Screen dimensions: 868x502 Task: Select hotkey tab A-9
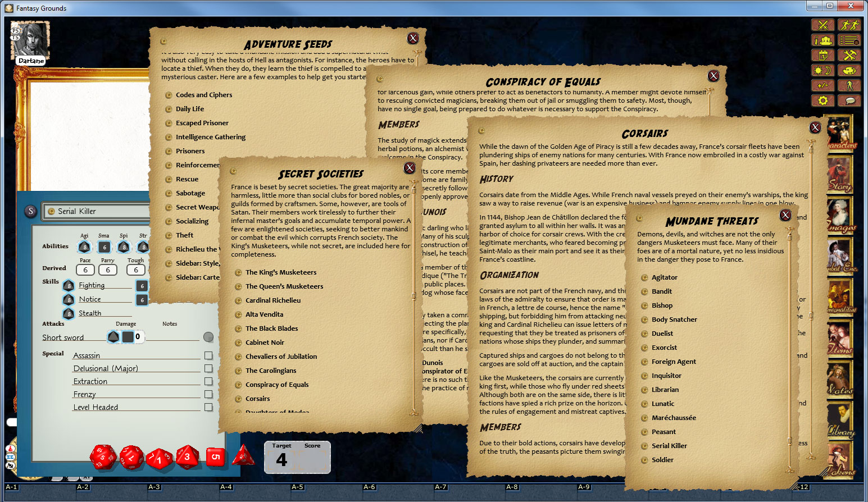[x=584, y=487]
